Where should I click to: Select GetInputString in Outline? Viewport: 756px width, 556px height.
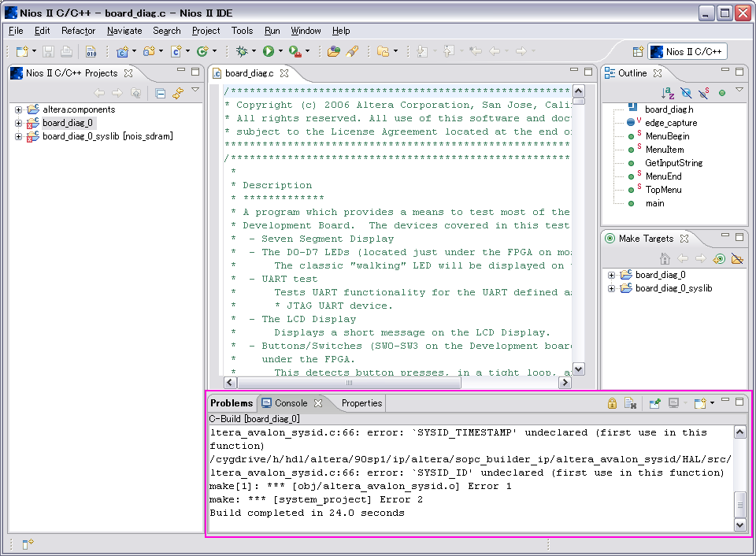click(x=673, y=163)
